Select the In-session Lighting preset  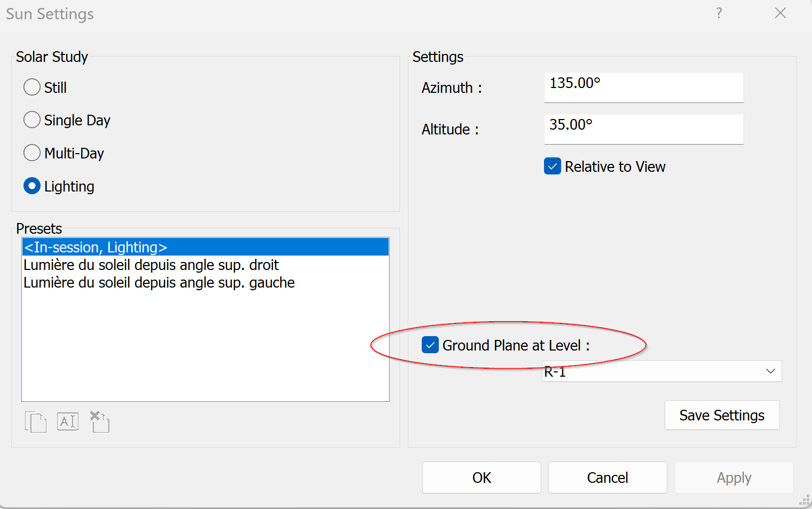click(x=205, y=246)
